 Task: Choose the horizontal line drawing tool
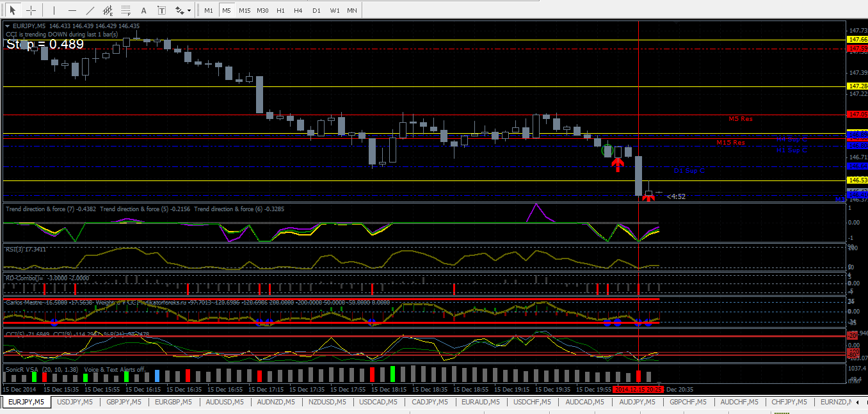click(x=72, y=10)
